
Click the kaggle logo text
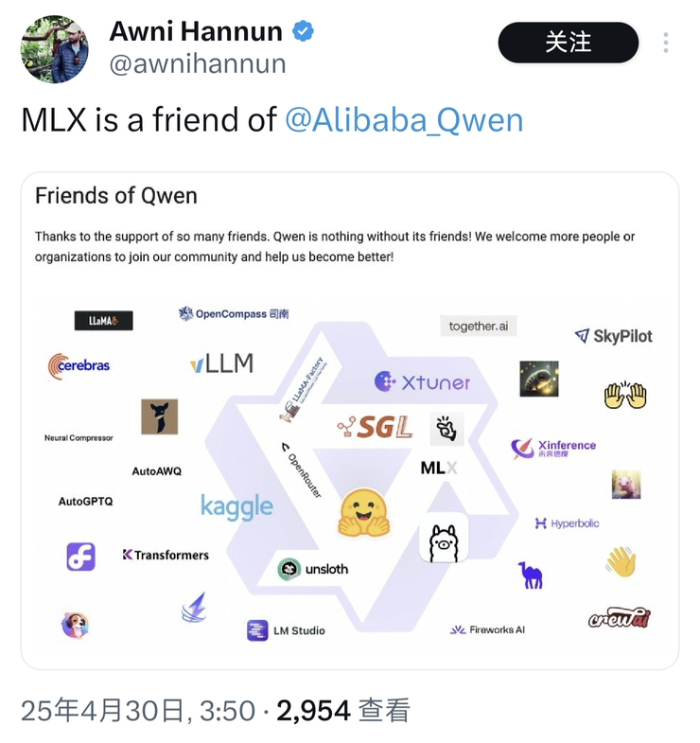pyautogui.click(x=236, y=506)
